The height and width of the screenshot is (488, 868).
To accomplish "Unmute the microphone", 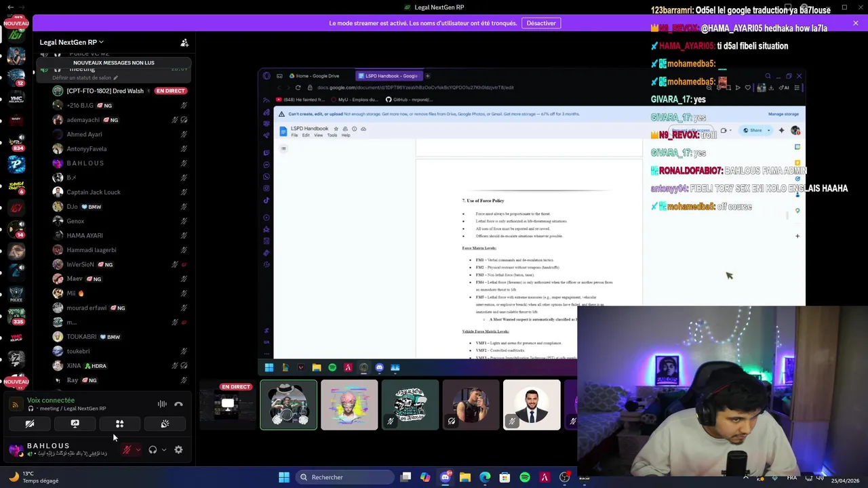I will pyautogui.click(x=127, y=449).
